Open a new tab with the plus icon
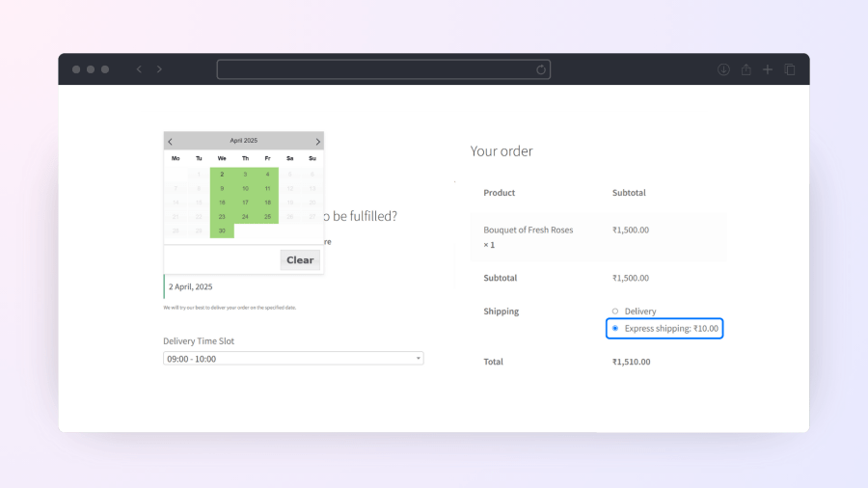Viewport: 868px width, 488px height. click(768, 69)
